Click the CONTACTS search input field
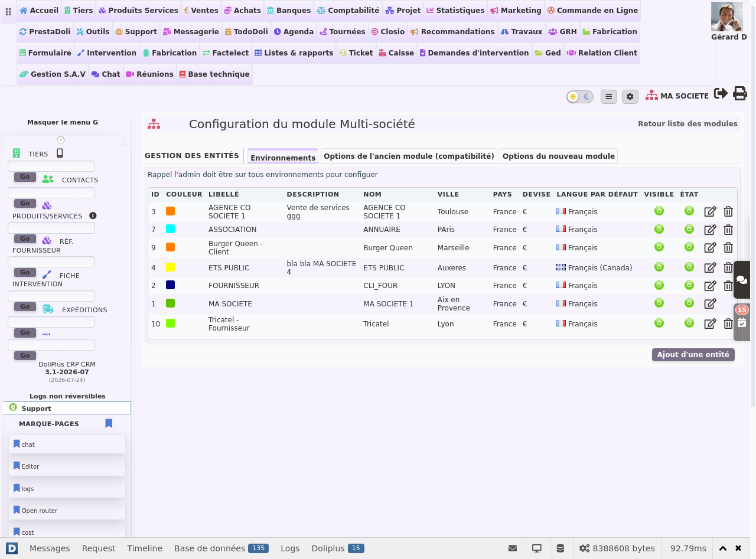The height and width of the screenshot is (559, 756). click(51, 193)
